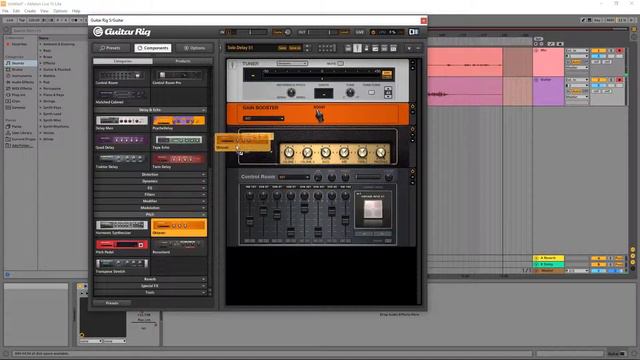Viewport: 640px width, 360px height.
Task: Pick the Psychedelay component
Action: click(x=179, y=121)
